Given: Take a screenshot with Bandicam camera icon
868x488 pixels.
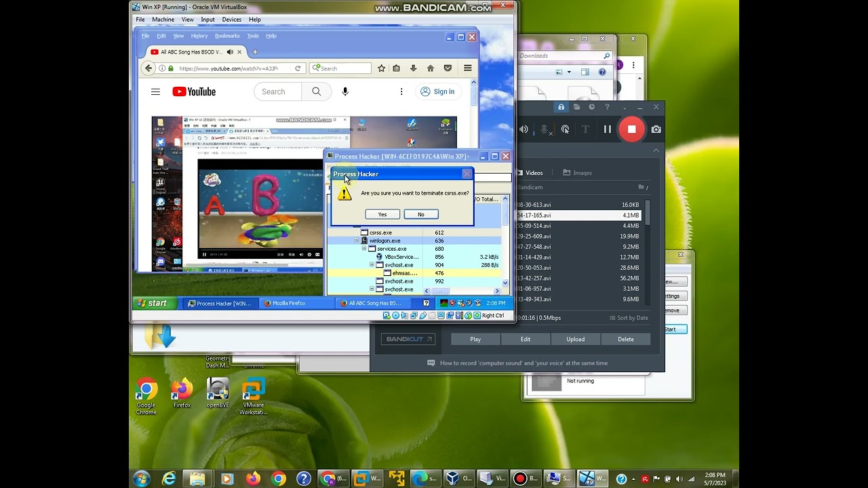Looking at the screenshot, I should [656, 129].
